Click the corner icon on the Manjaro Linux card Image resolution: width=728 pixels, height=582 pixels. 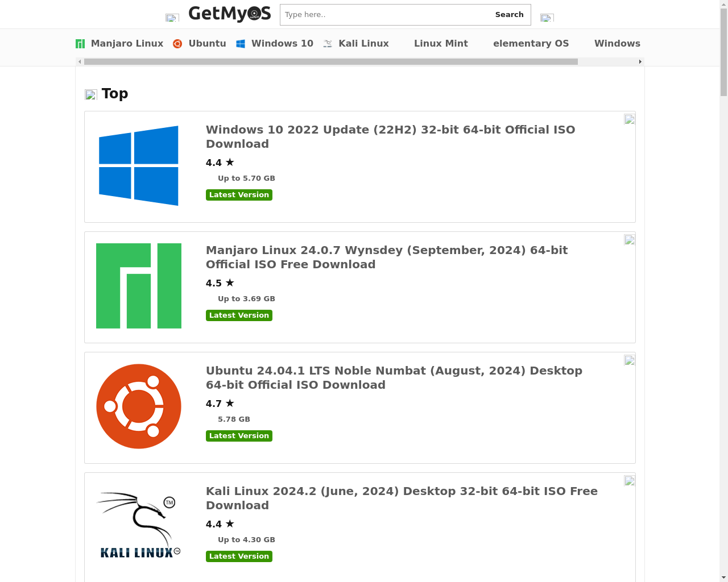(629, 240)
